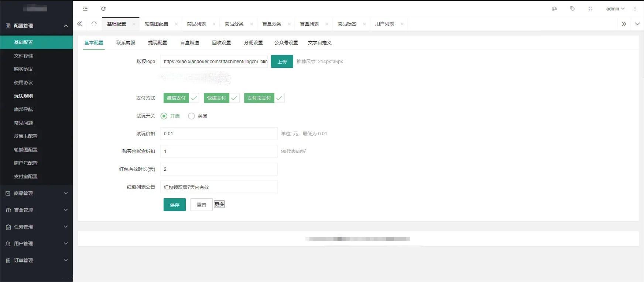Open 底部导航 in sidebar
The width and height of the screenshot is (644, 282).
click(24, 109)
